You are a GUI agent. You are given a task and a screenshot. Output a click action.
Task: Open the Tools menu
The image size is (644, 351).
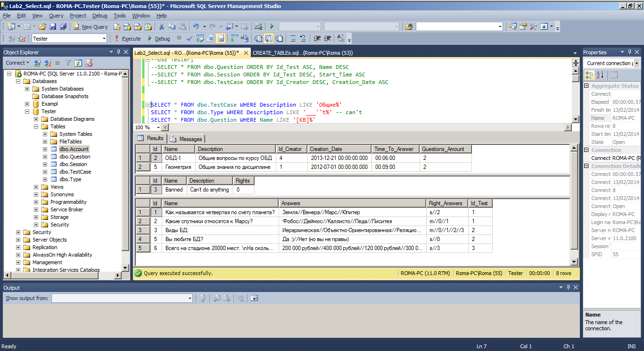[120, 16]
